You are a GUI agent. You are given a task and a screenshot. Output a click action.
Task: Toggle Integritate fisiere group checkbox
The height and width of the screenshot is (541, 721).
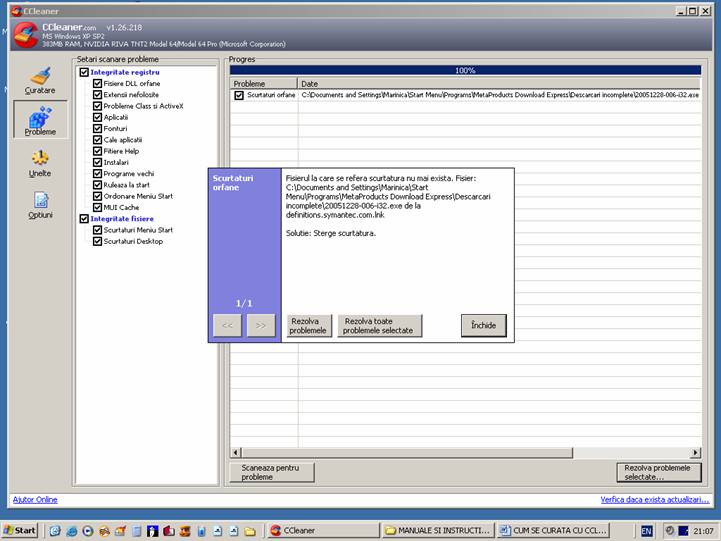(84, 218)
